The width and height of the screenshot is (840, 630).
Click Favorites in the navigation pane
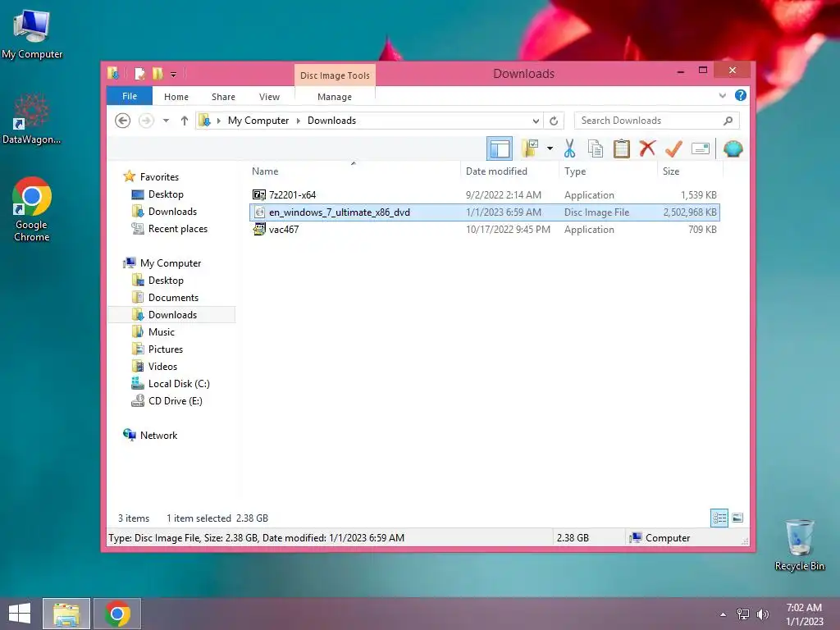tap(159, 177)
